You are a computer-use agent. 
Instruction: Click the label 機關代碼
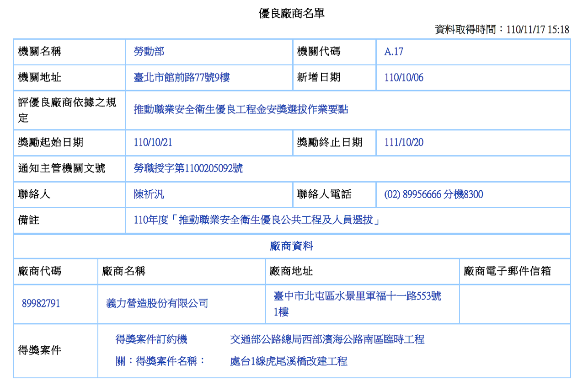(x=319, y=52)
